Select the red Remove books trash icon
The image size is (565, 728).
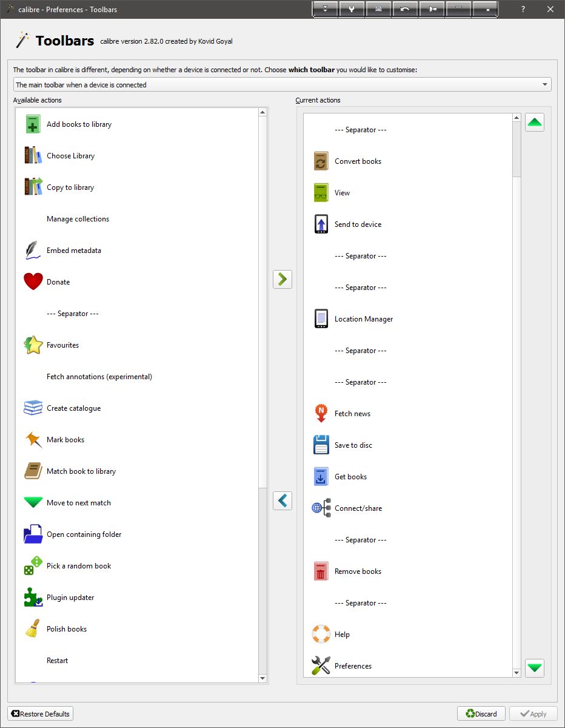coord(321,571)
